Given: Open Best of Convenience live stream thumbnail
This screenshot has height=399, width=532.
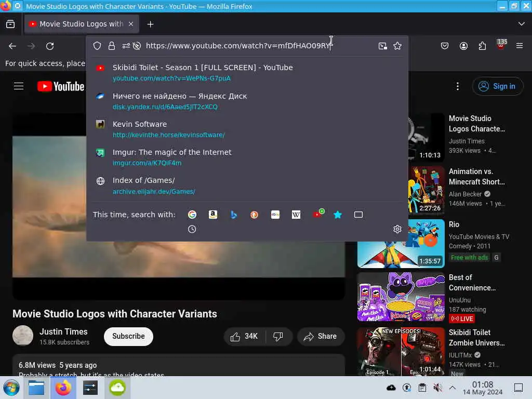Looking at the screenshot, I should [401, 297].
